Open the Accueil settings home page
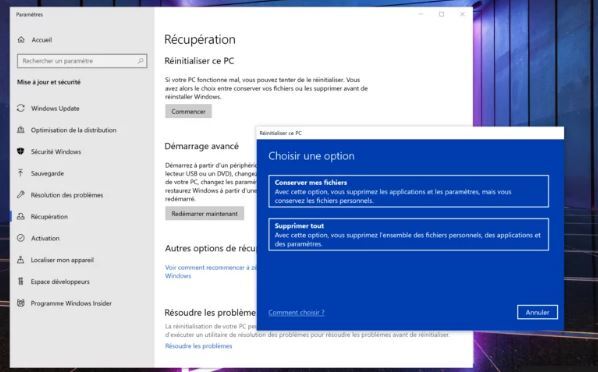This screenshot has width=598, height=372. (x=42, y=40)
